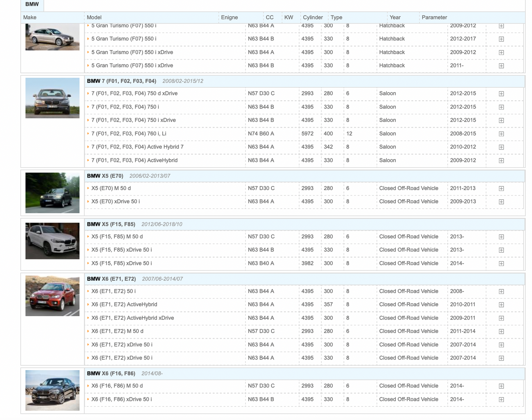Click plus icon on X5 (E70) M 50 d row
The image size is (532, 420).
[501, 188]
